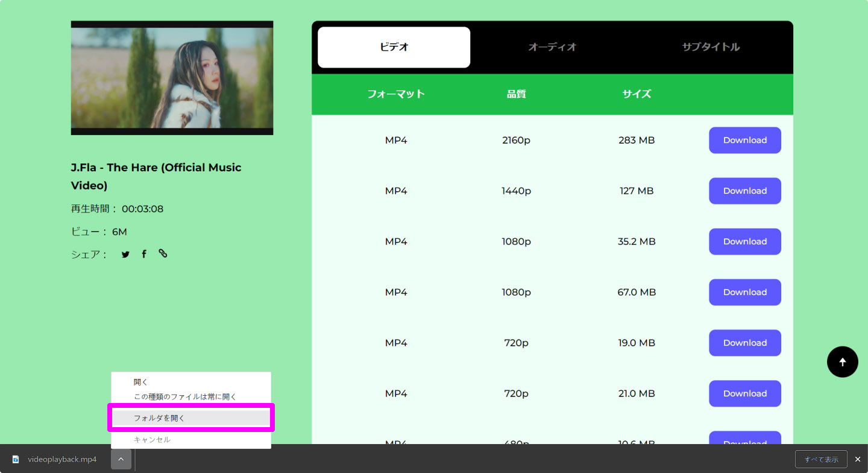868x473 pixels.
Task: Click the ビュー 6M view count
Action: click(99, 232)
